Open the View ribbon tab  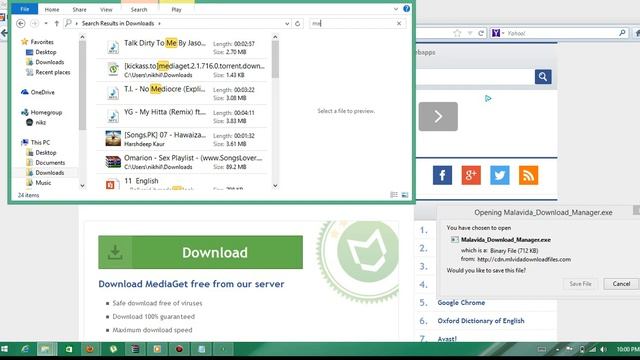point(106,9)
